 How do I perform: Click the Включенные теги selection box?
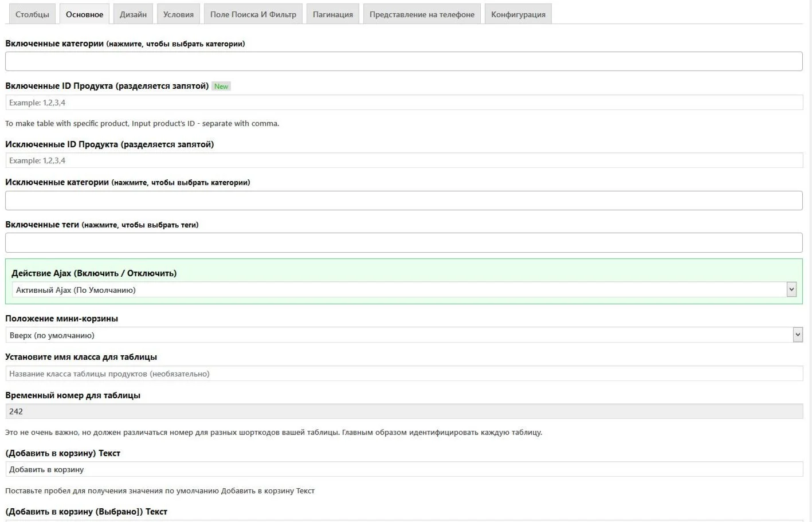coord(403,243)
